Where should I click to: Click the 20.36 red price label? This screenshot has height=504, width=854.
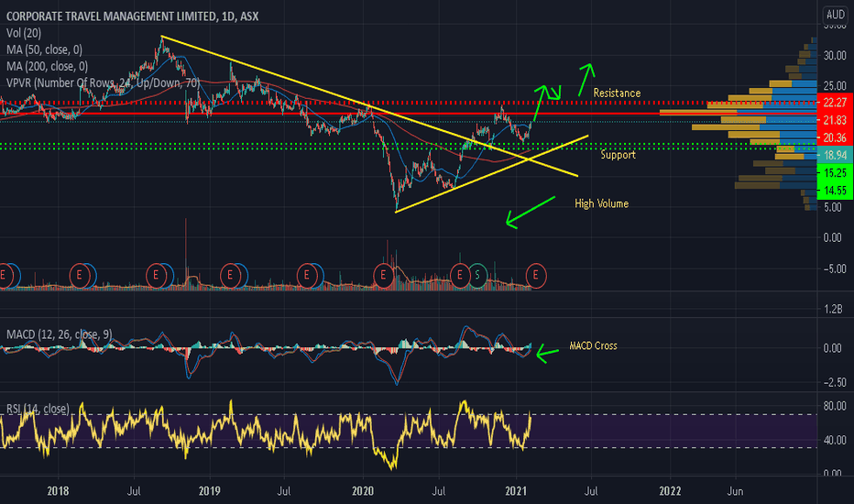[835, 137]
